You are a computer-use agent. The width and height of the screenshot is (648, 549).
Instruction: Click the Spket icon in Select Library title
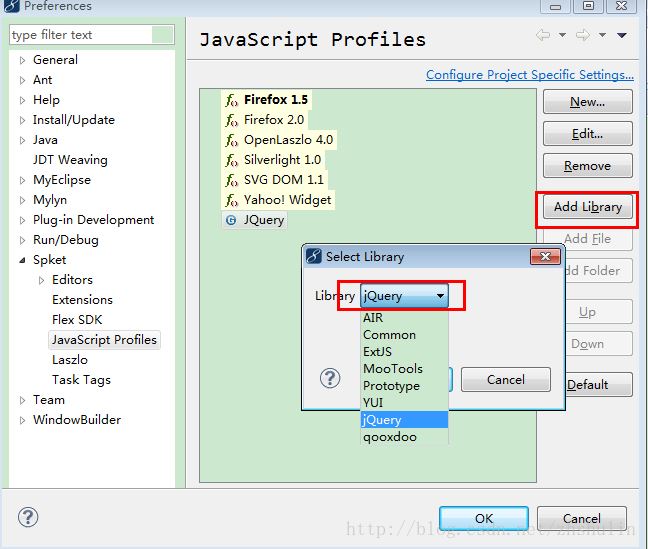314,256
